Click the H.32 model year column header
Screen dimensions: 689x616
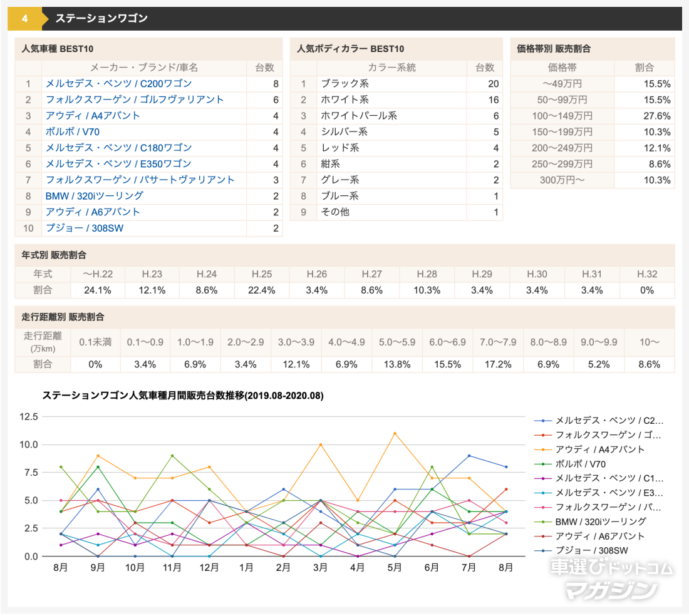point(647,274)
